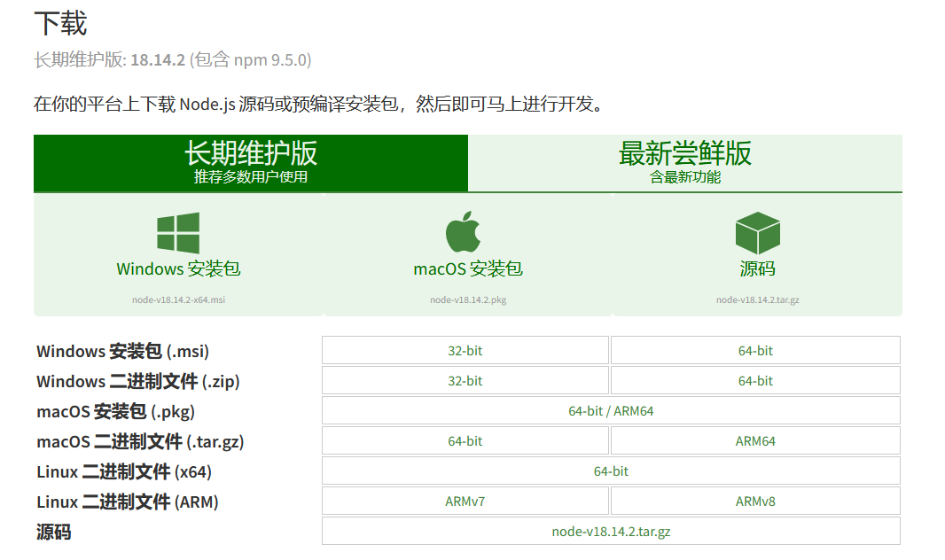This screenshot has height=560, width=945.
Task: Click the version 18.14.2 text
Action: 158,60
